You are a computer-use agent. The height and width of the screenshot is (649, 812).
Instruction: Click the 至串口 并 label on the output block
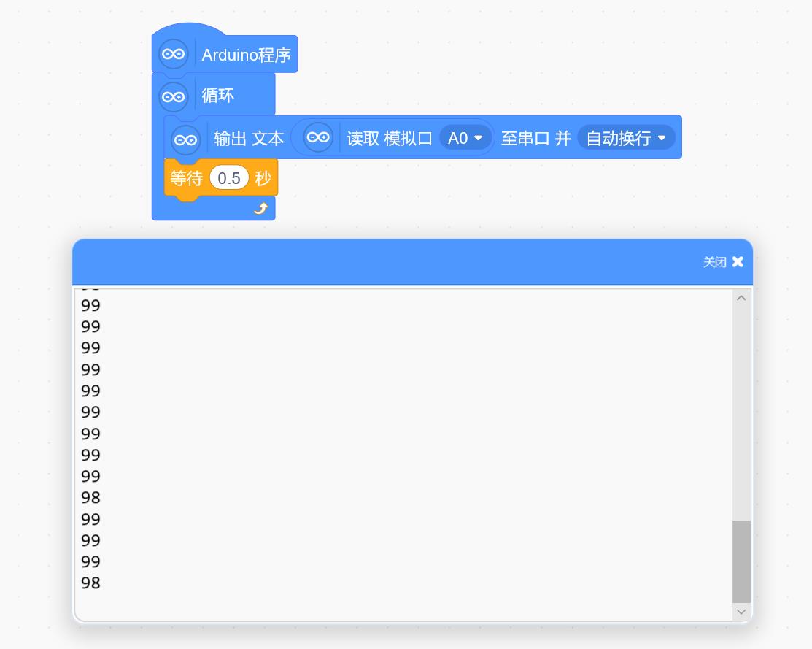[x=536, y=139]
